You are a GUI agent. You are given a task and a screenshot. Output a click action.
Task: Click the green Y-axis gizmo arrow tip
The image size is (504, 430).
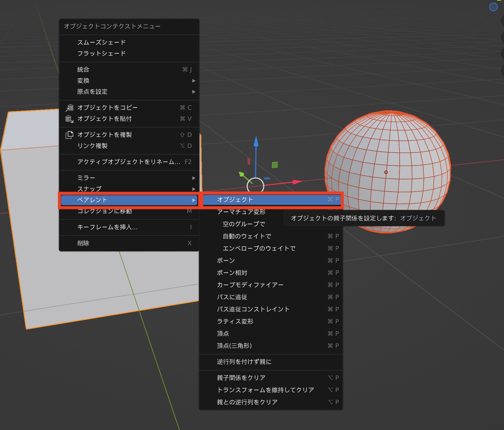pyautogui.click(x=241, y=174)
